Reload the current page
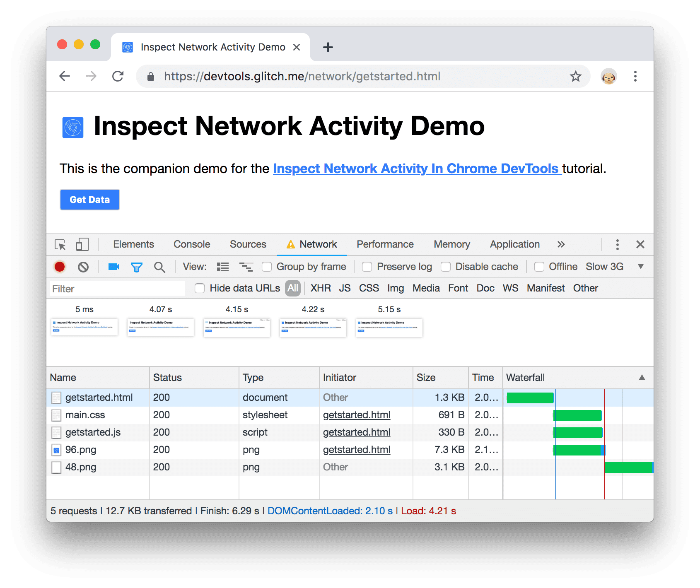Viewport: 700px width, 588px height. pyautogui.click(x=118, y=76)
